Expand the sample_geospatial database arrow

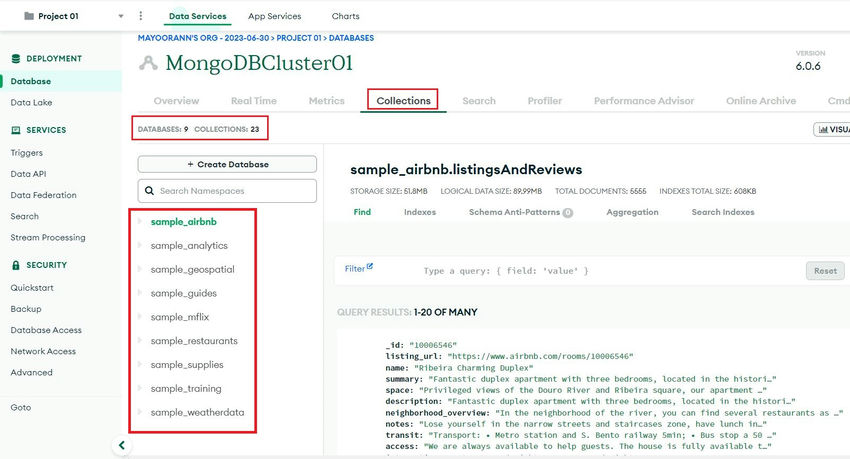point(140,269)
